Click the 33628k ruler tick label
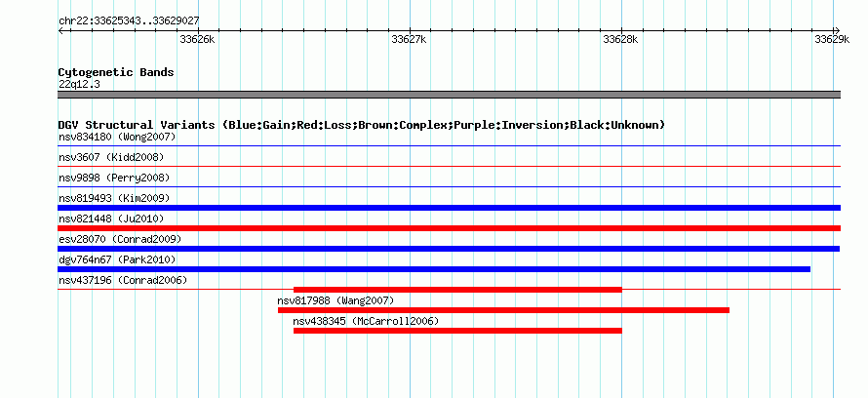The width and height of the screenshot is (868, 398). click(x=620, y=39)
